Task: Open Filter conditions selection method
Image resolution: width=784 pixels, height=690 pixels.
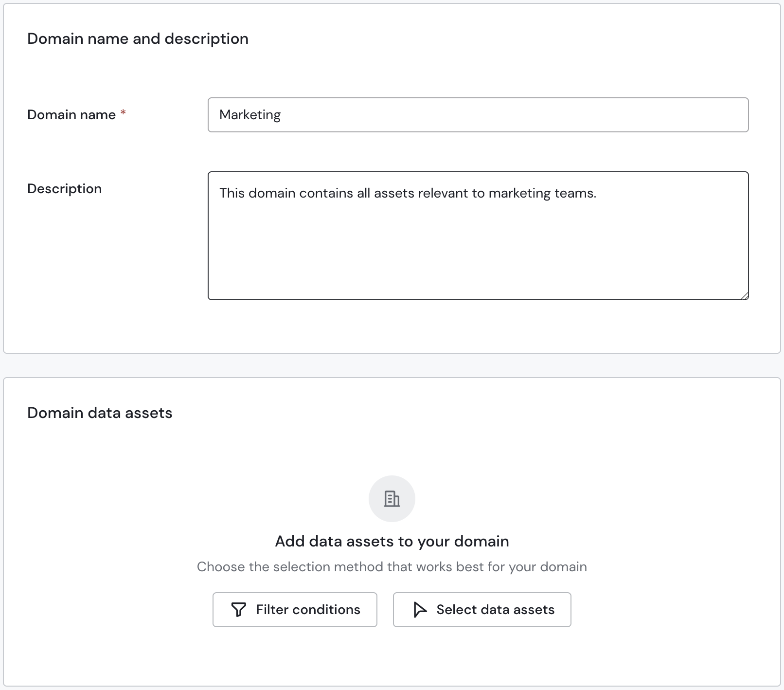Action: tap(295, 610)
